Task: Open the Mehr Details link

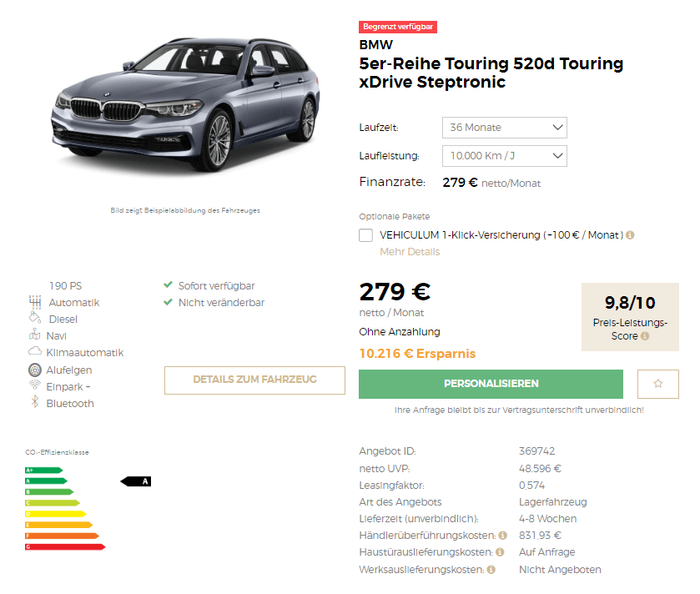Action: (x=410, y=252)
